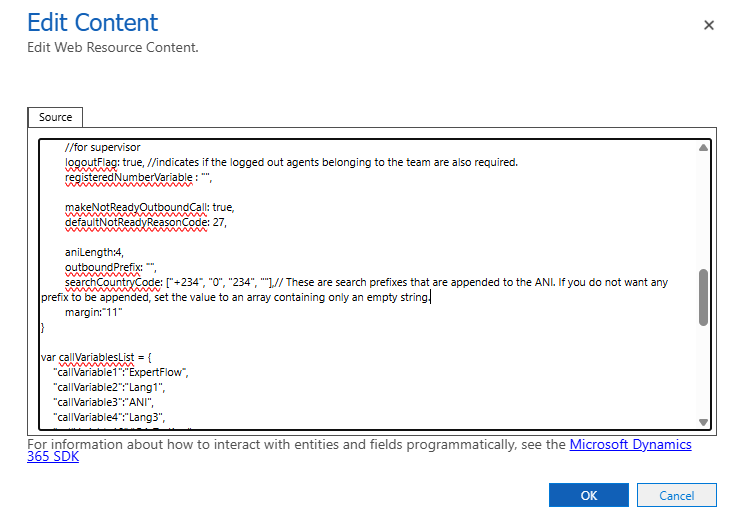Place cursor on defaultNotReadyReasonCode line

coord(140,222)
